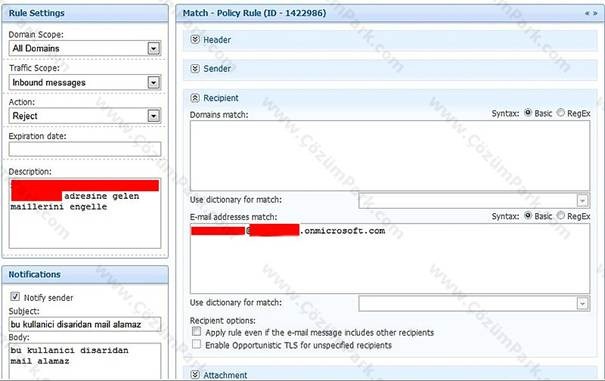This screenshot has height=381, width=605.
Task: Click the E-mail addresses match text area
Action: tap(390, 259)
